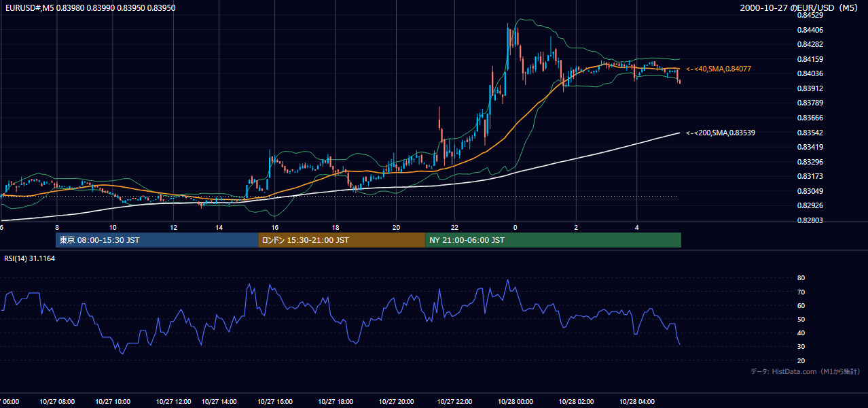Click price scale value 0.84036

tap(810, 73)
